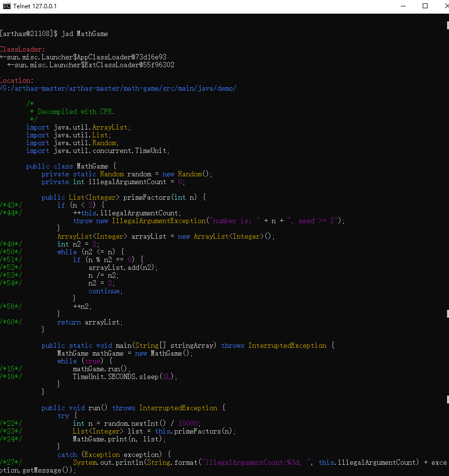Screen dimensions: 449x476
Task: Click the import TimeUnit line
Action: (x=98, y=151)
